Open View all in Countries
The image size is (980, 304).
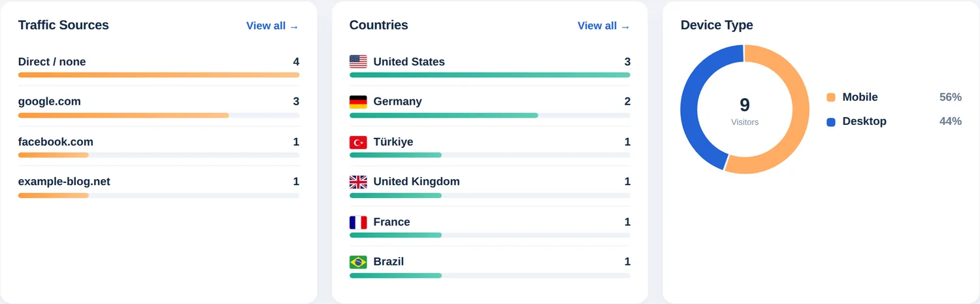604,26
